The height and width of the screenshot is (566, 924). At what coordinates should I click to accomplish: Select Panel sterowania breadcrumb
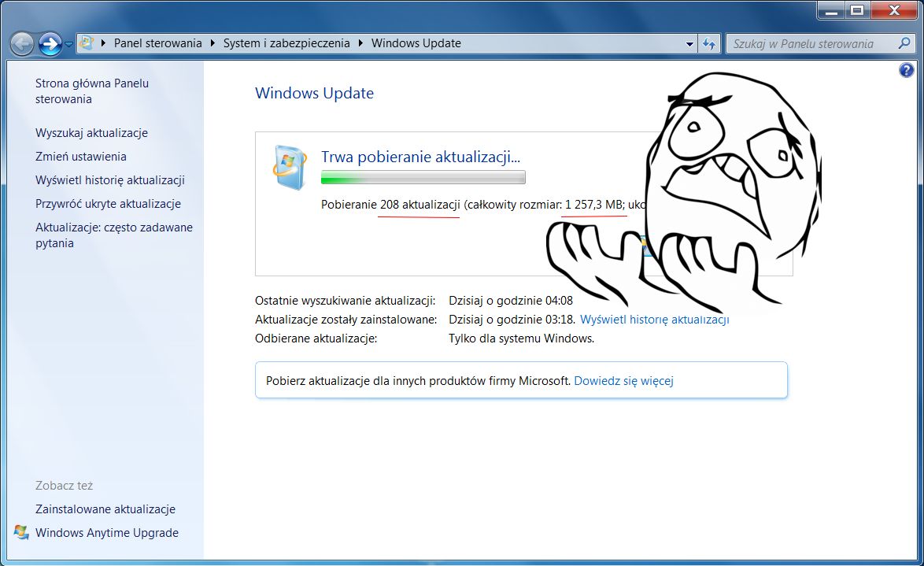(x=158, y=43)
